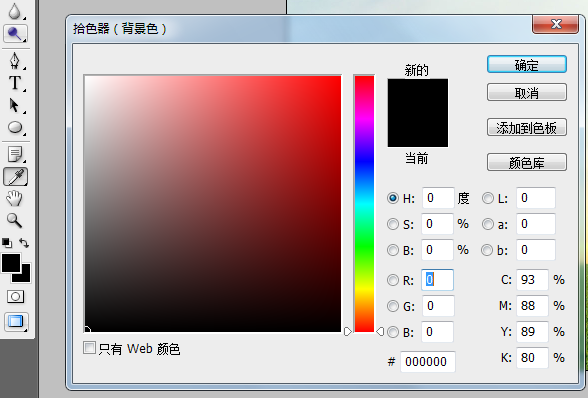Select the R red radio button
Image resolution: width=588 pixels, height=398 pixels.
click(393, 280)
